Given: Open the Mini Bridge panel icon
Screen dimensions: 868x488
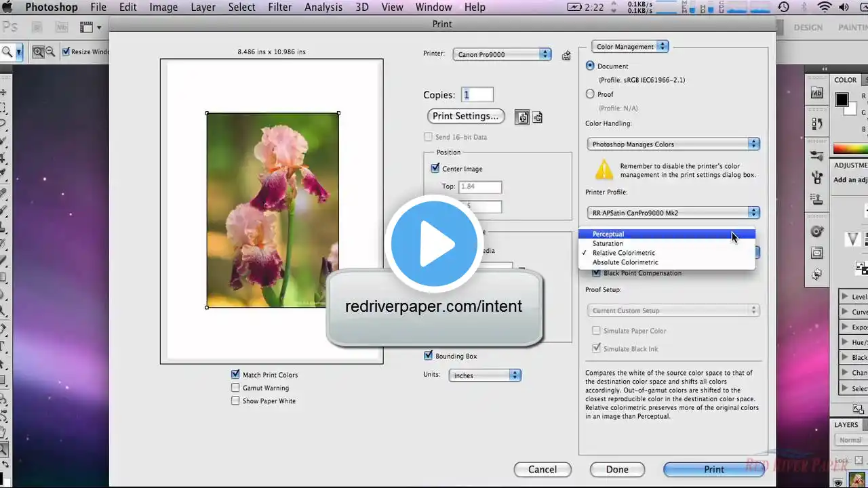Looking at the screenshot, I should pos(817,92).
